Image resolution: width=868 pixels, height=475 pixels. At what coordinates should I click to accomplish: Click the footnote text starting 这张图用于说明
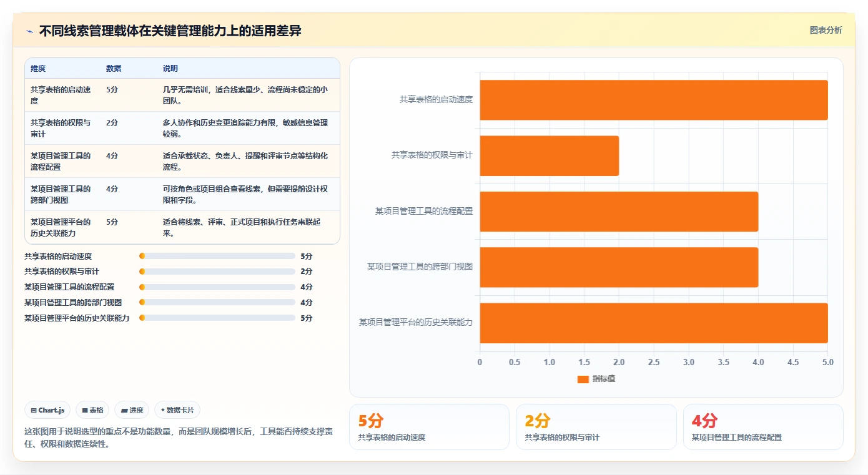tap(178, 438)
